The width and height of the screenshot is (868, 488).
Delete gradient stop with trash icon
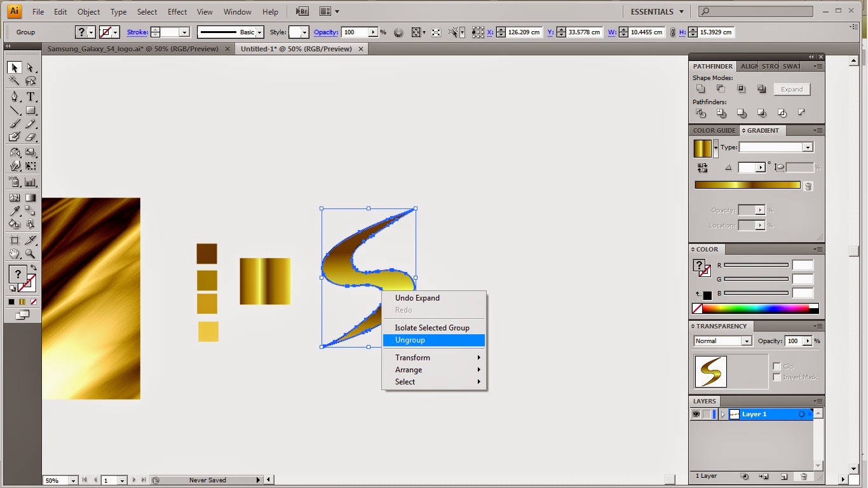(x=808, y=186)
